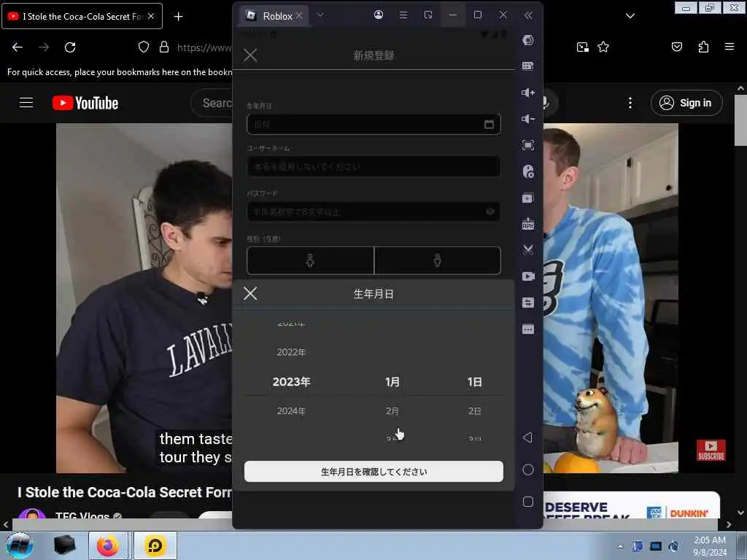Toggle emulator fullscreen icon in sidebar
Screen dimensions: 747x560
[528, 145]
